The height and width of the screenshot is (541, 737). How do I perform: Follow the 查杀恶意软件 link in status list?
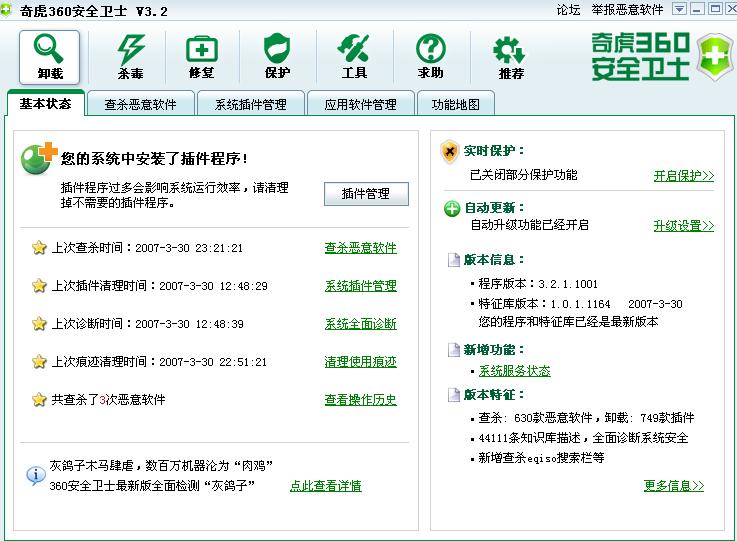(x=361, y=248)
